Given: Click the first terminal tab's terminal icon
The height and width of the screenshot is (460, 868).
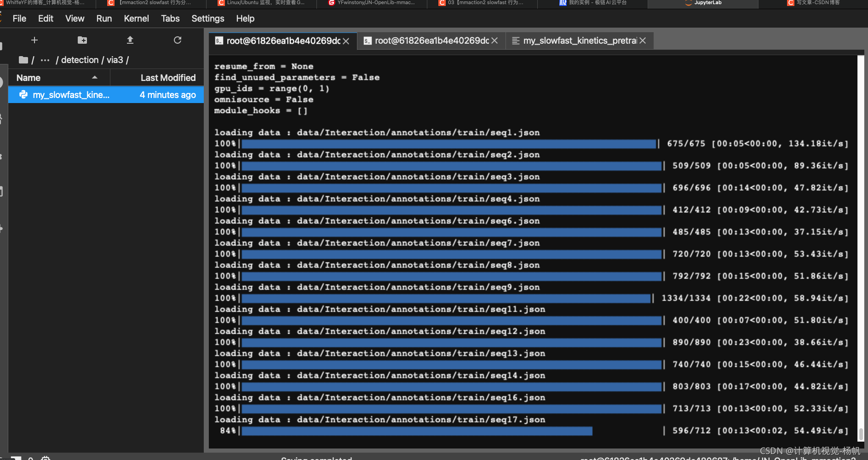Looking at the screenshot, I should [219, 41].
